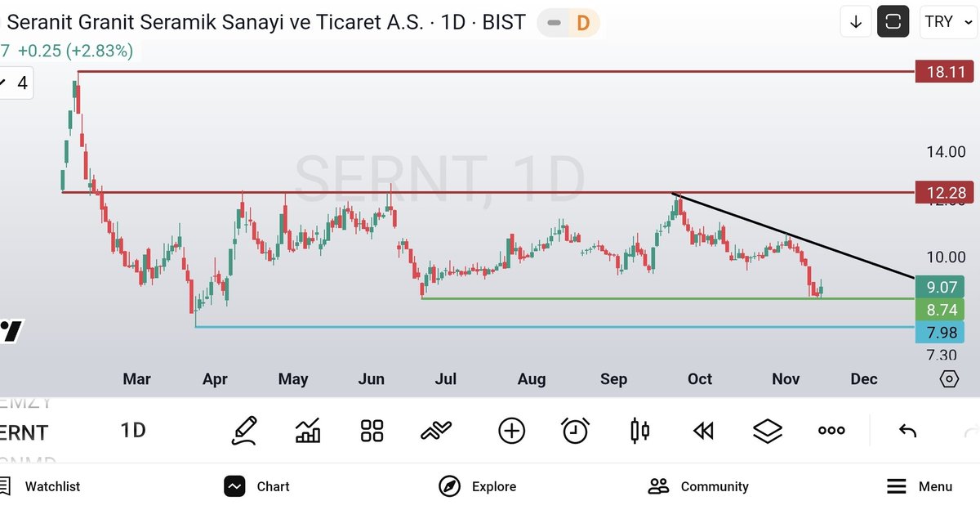Undo last action with the arrow icon
980x510 pixels.
[907, 431]
